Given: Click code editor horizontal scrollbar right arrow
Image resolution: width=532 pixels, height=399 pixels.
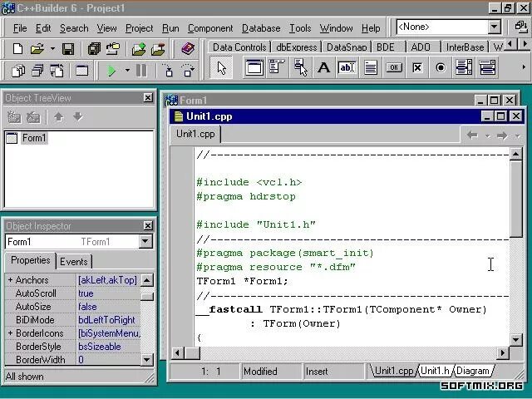Looking at the screenshot, I should coord(502,353).
